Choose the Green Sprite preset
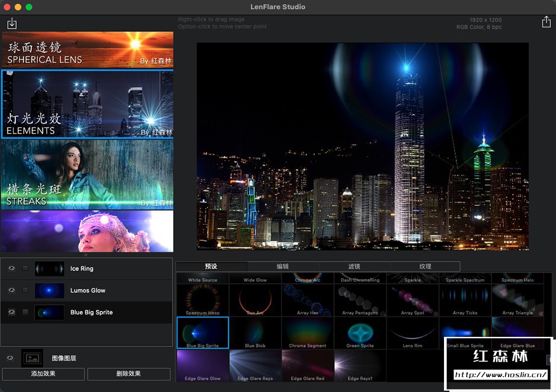The width and height of the screenshot is (556, 392). point(360,333)
